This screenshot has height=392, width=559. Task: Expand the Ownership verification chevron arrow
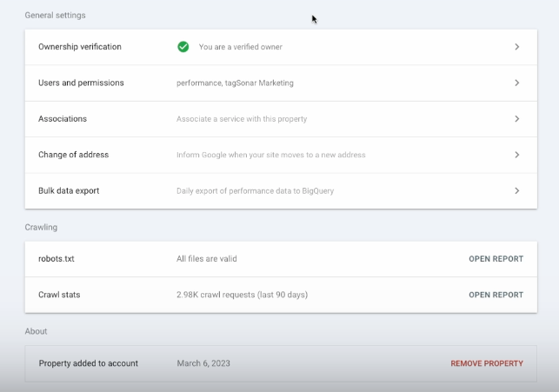pos(516,47)
